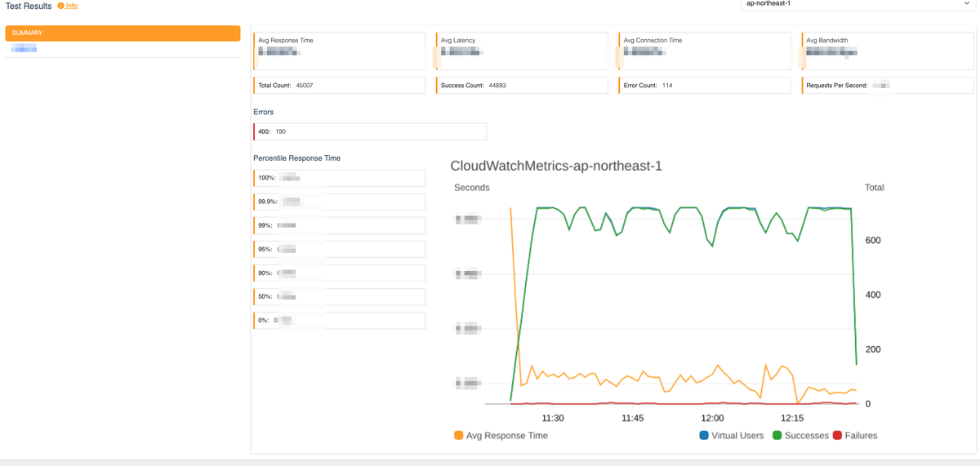Click the 12:00 marker on the chart's time axis
Screen dimensions: 980x466
pos(713,418)
